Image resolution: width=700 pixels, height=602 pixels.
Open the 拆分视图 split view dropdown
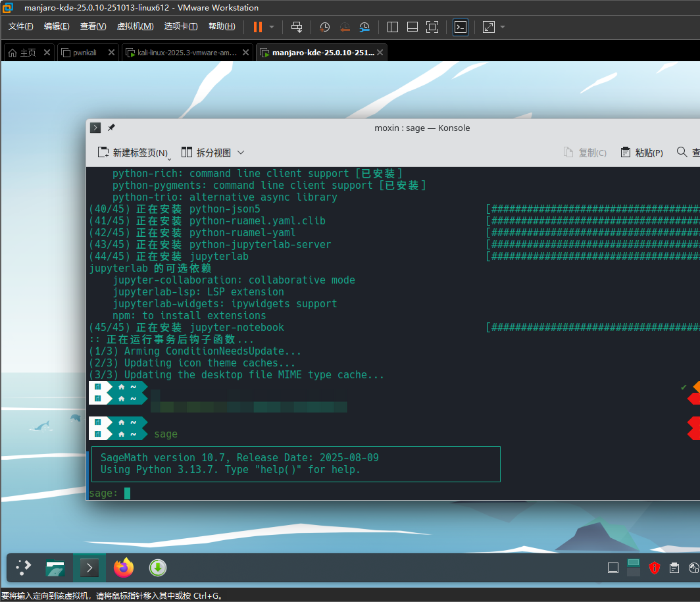[x=213, y=153]
